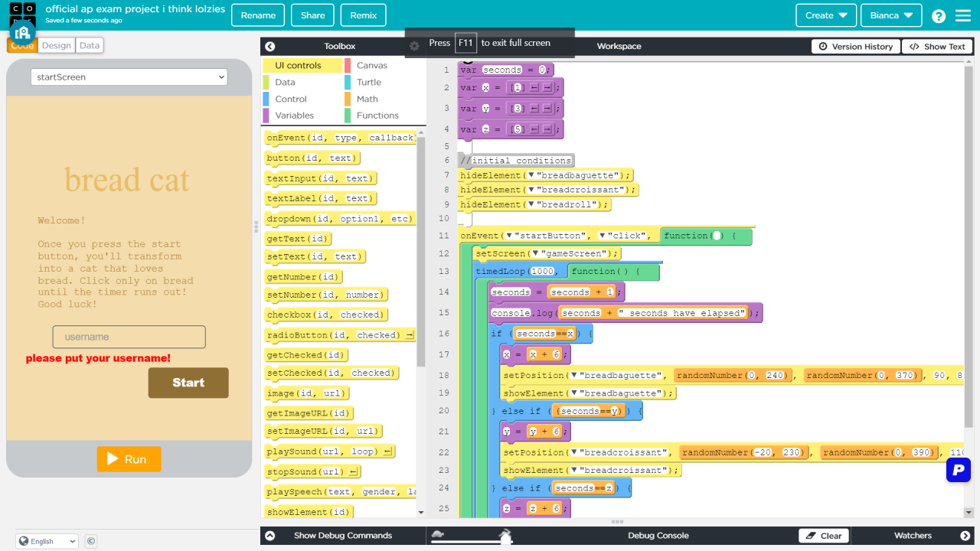This screenshot has height=551, width=980.
Task: Click the copyright icon in footer
Action: (91, 541)
